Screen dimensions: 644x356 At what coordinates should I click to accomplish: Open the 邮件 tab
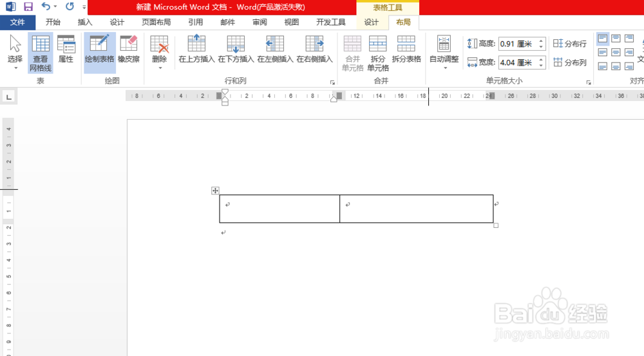point(227,22)
